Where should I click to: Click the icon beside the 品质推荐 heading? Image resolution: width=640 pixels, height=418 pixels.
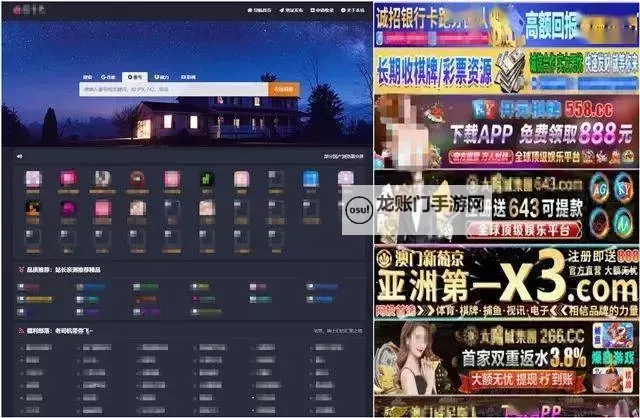21,269
